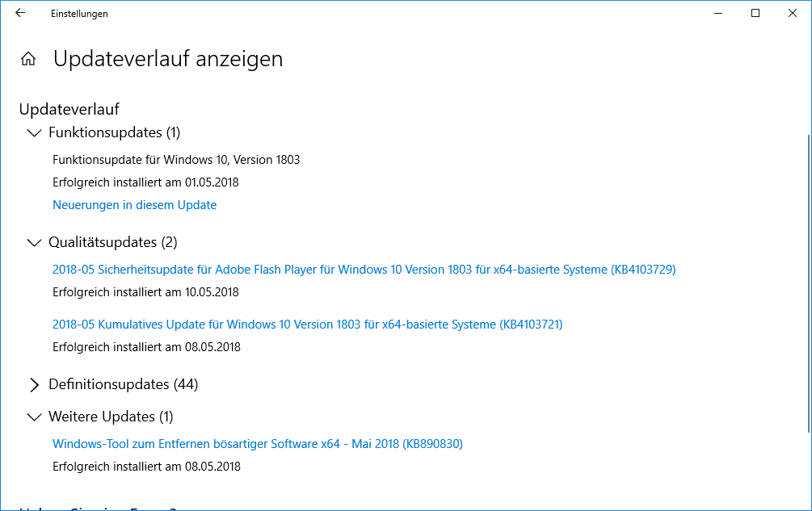The height and width of the screenshot is (511, 812).
Task: Collapse the Qualitätsupdates chevron
Action: (34, 242)
